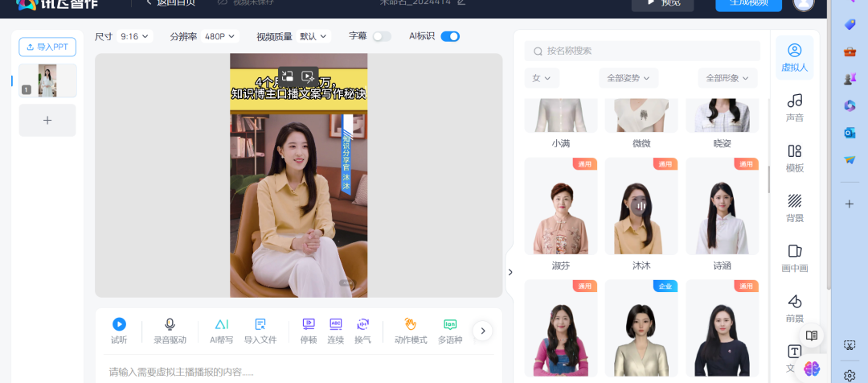The width and height of the screenshot is (868, 383).
Task: Open the 视频质量 默认 dropdown
Action: pyautogui.click(x=313, y=36)
